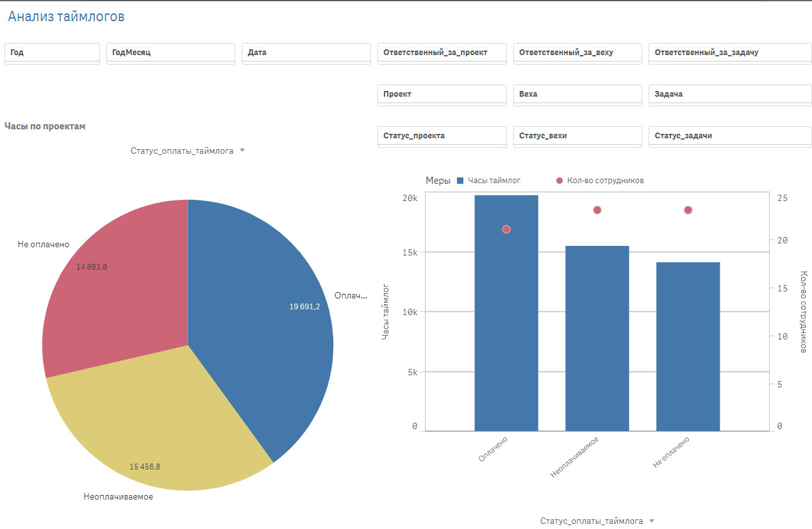The height and width of the screenshot is (529, 812).
Task: Click the Ответственный_за_задачу filter
Action: [729, 53]
